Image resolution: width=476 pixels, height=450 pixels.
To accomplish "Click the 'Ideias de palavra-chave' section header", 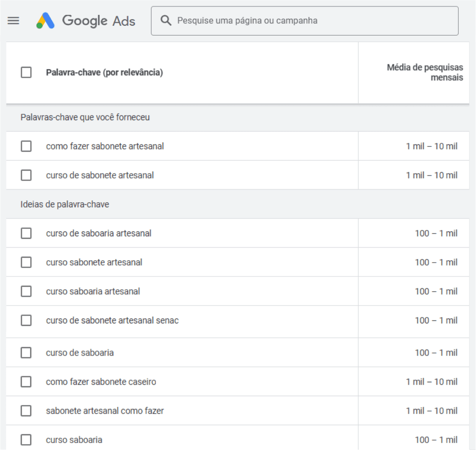I will [65, 204].
